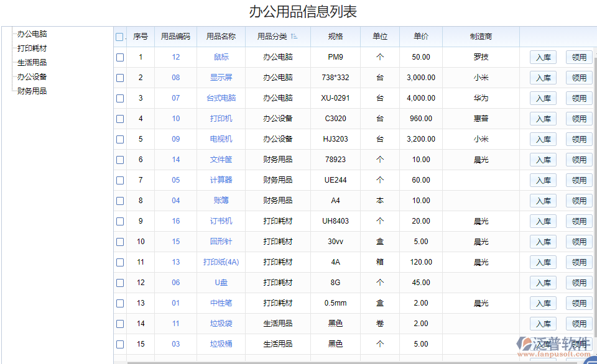This screenshot has width=597, height=364.
Task: Click 领用 button for the 文件筐 row
Action: [579, 159]
